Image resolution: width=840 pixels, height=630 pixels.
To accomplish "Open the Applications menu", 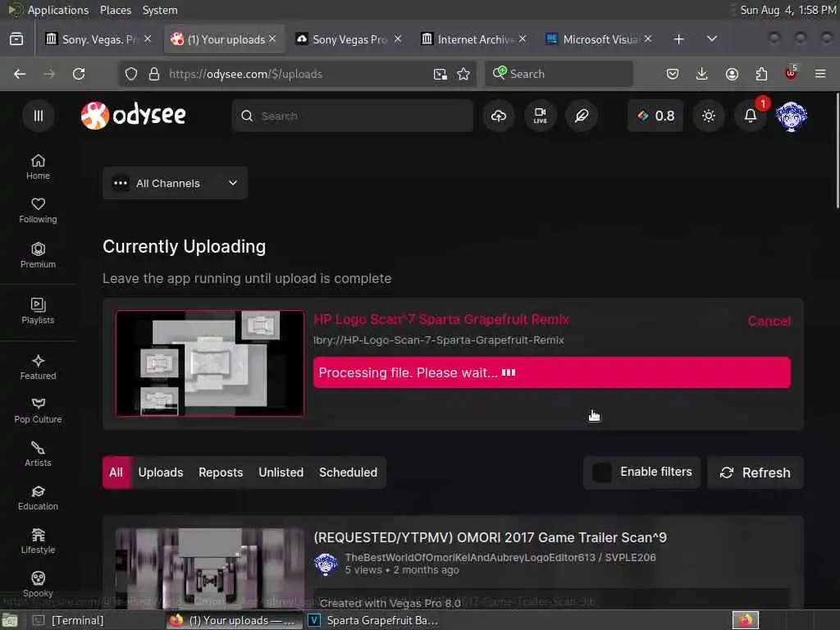I will point(48,10).
